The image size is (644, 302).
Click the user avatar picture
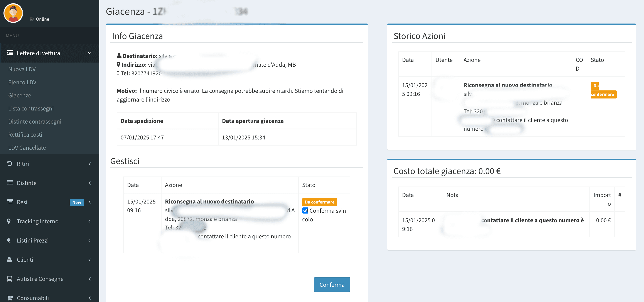click(x=13, y=13)
